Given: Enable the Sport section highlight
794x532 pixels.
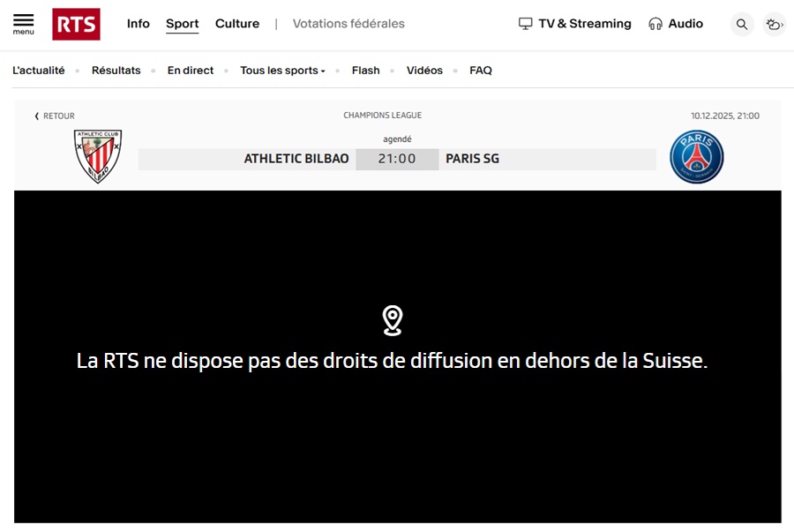Looking at the screenshot, I should tap(182, 24).
